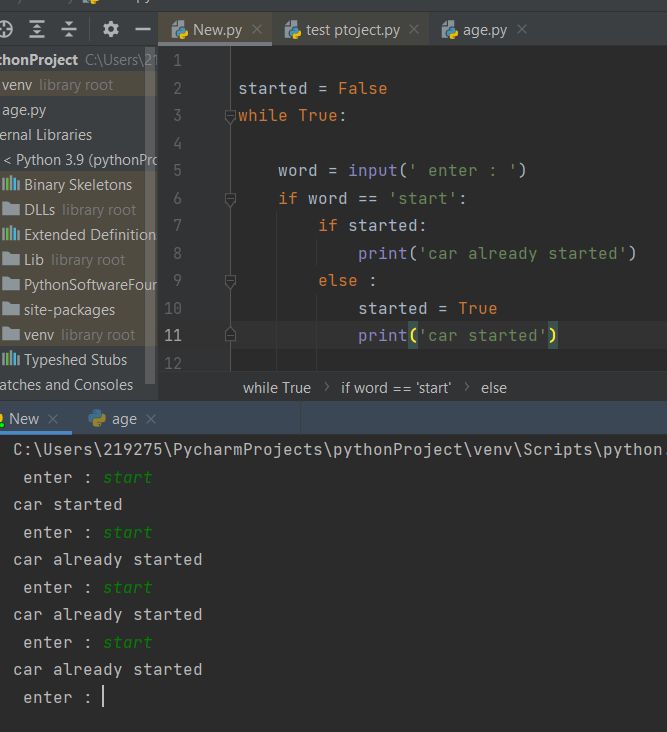Click the fold end marker on line 11
Image resolution: width=667 pixels, height=732 pixels.
(x=230, y=335)
